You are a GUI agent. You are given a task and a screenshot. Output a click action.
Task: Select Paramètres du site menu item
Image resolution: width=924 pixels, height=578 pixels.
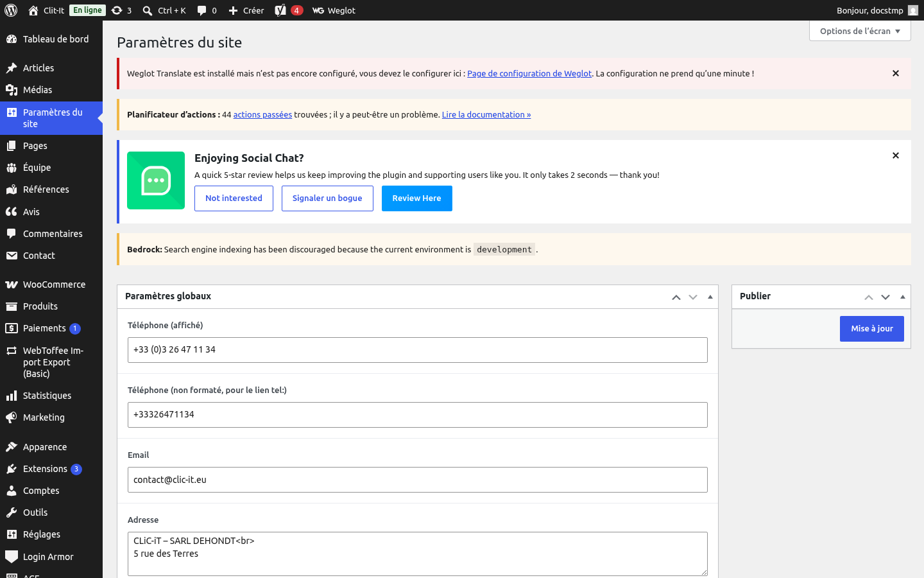(x=51, y=118)
